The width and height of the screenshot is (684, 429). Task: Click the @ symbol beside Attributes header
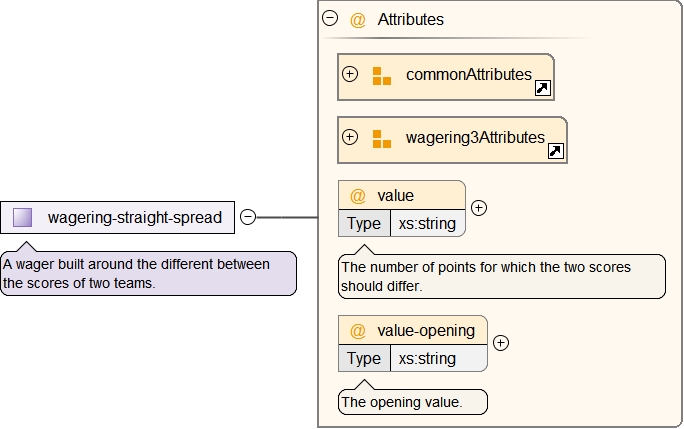tap(358, 20)
